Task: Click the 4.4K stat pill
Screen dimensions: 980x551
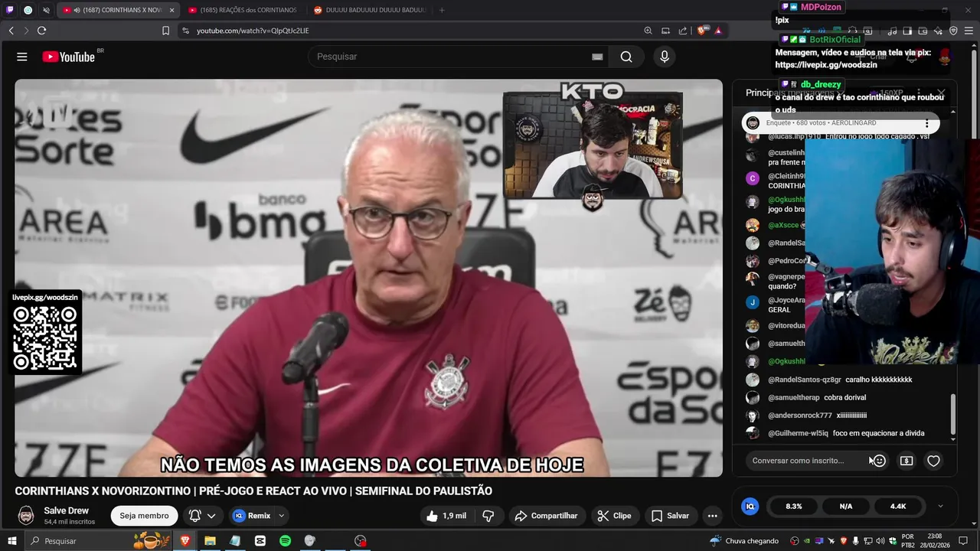Action: click(x=898, y=507)
